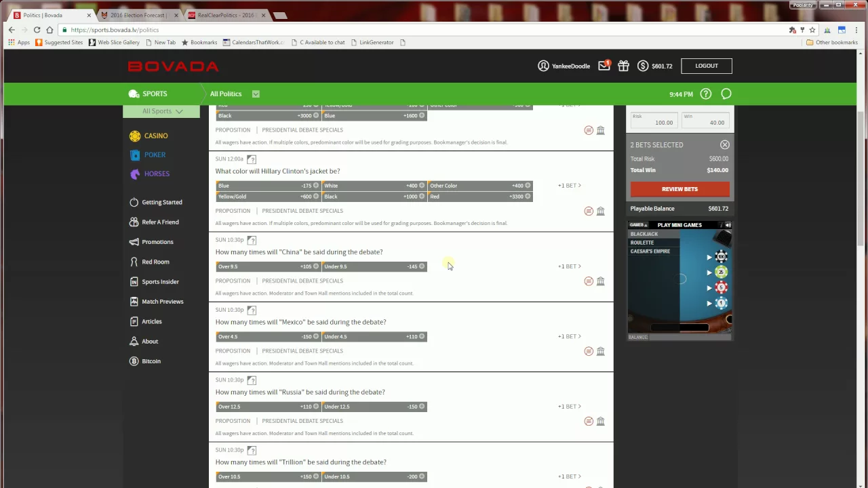Screen dimensions: 868x488
Task: Click the Match Previews icon
Action: tap(134, 301)
